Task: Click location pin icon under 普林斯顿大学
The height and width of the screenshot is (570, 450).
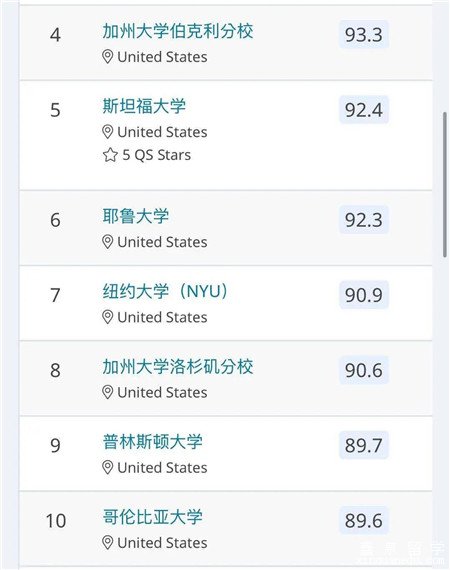Action: tap(107, 468)
